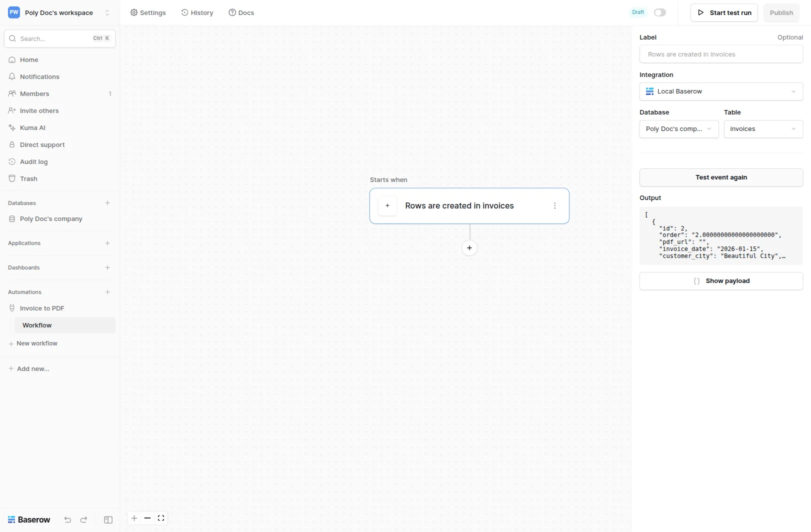Click the Home house icon
Screen dimensions: 811x532
coord(12,59)
